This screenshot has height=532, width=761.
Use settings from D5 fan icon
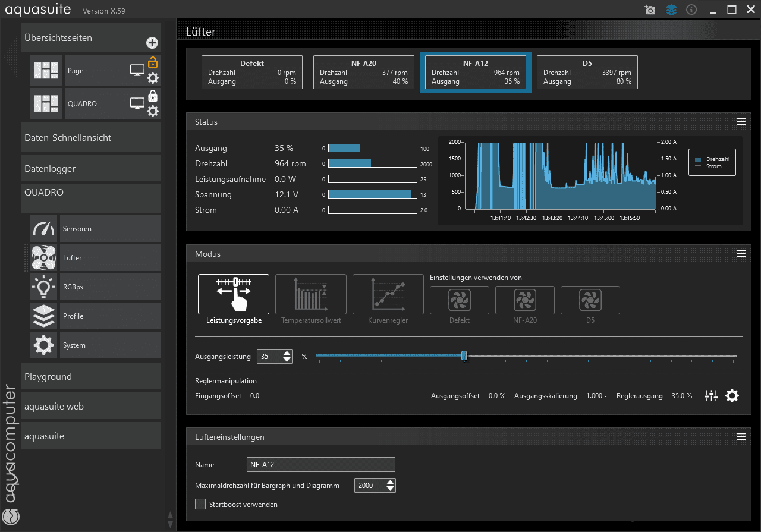tap(590, 300)
